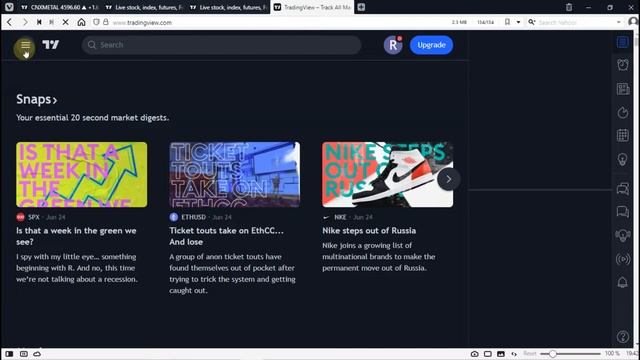640x360 pixels.
Task: Open the bookmark dropdown arrow
Action: click(518, 22)
